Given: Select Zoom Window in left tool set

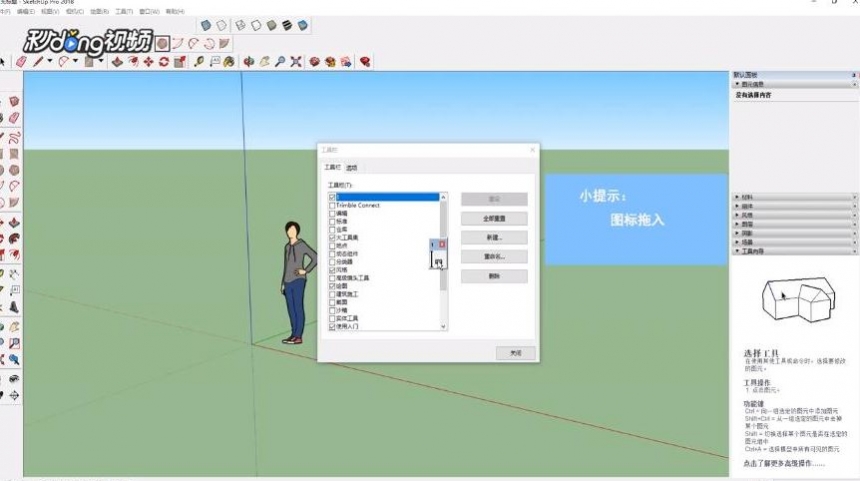Looking at the screenshot, I should coord(14,343).
